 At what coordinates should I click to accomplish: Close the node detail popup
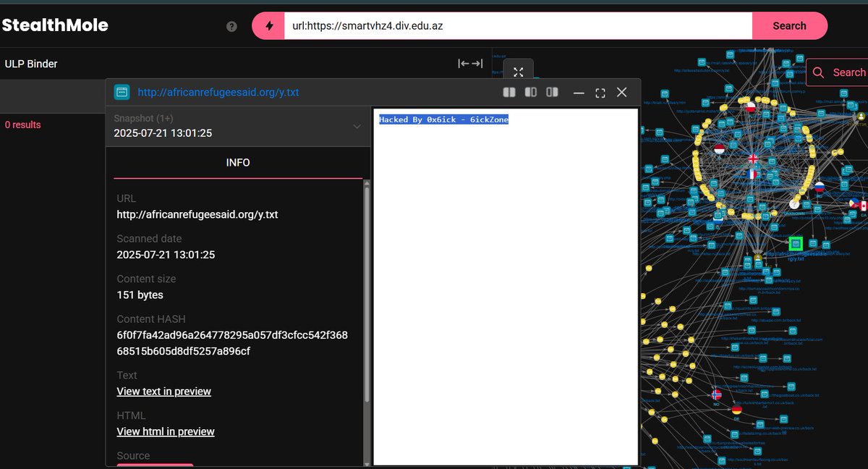tap(621, 93)
